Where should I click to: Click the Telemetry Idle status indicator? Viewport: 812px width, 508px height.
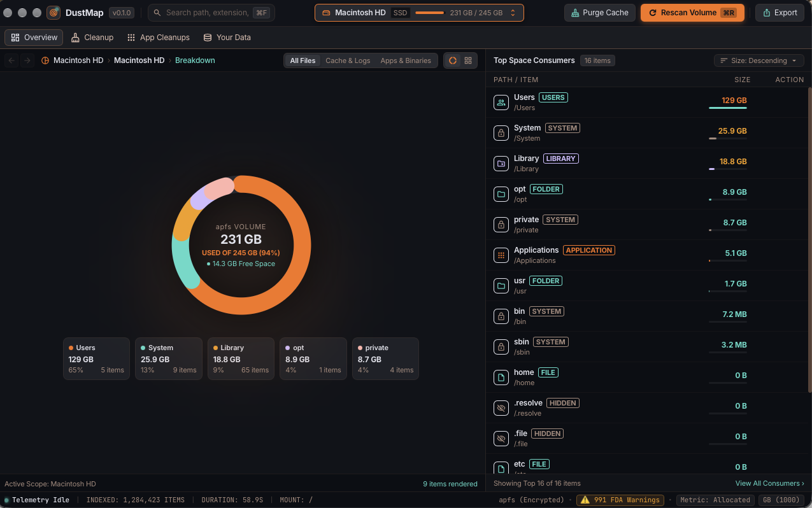click(36, 500)
